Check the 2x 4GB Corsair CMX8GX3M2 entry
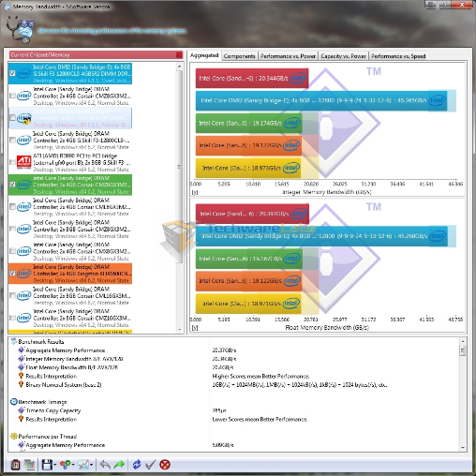476x476 pixels. click(x=12, y=251)
